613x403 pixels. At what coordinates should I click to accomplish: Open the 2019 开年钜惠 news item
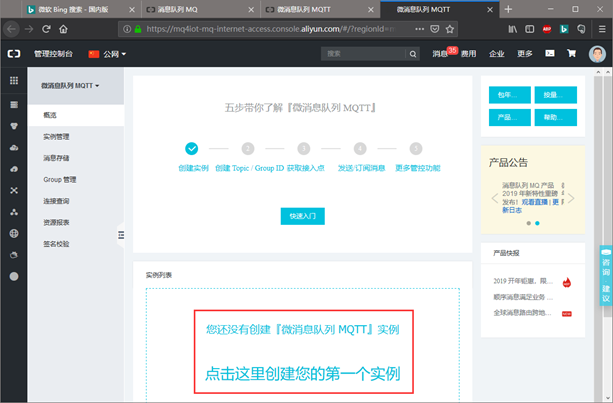click(x=523, y=281)
